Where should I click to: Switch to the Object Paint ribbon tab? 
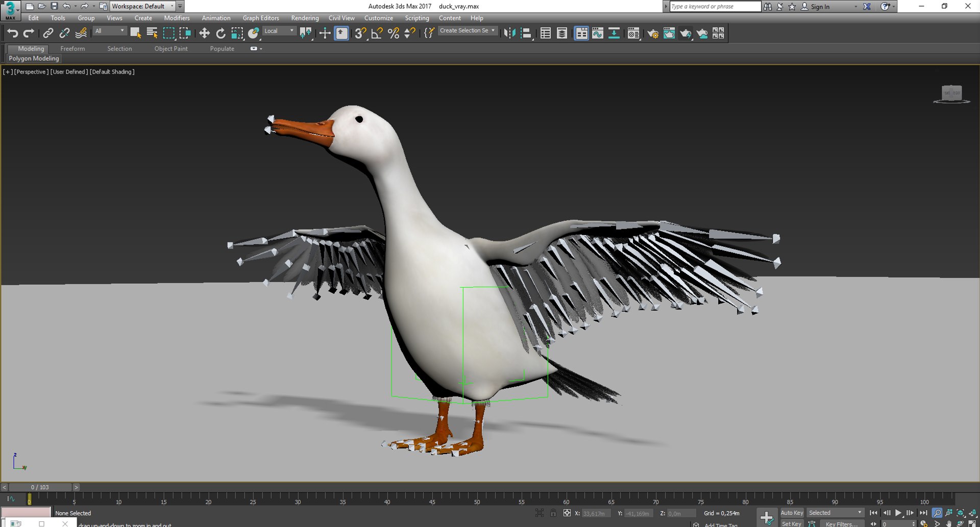(x=171, y=48)
